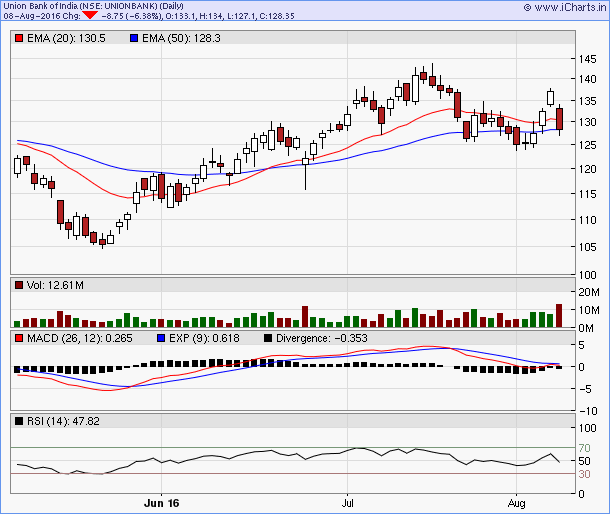The width and height of the screenshot is (610, 514).
Task: Click the 'EXP (9): 0.618' label
Action: pos(204,338)
